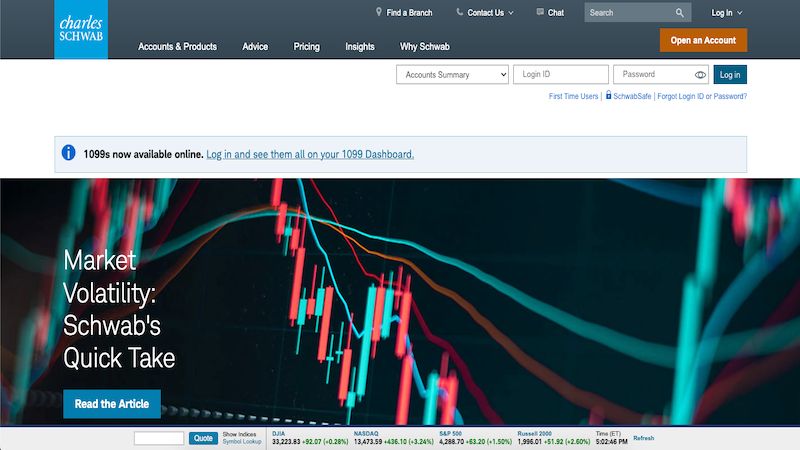
Task: Click the Read the Article button
Action: coord(112,404)
